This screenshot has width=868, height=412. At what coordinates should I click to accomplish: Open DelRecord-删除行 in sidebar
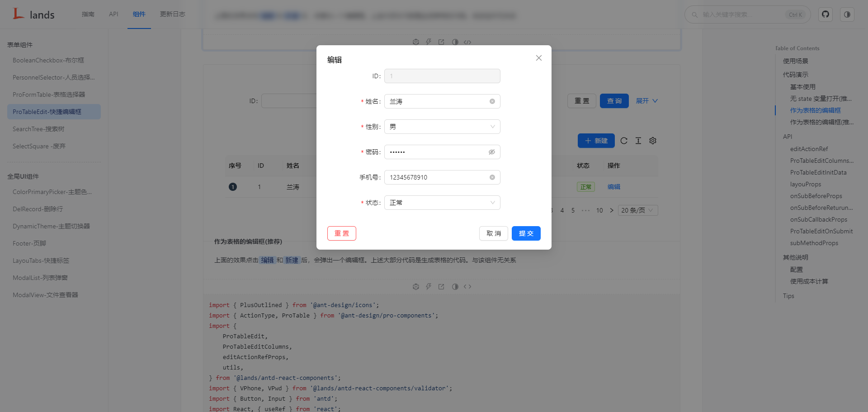(x=54, y=209)
